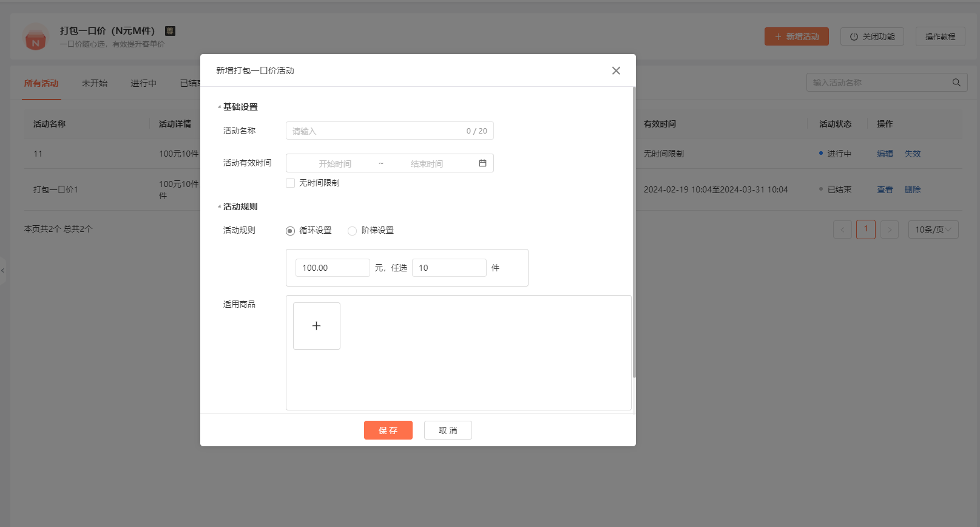Go to previous page arrow
Screen dimensions: 980x527
842,229
